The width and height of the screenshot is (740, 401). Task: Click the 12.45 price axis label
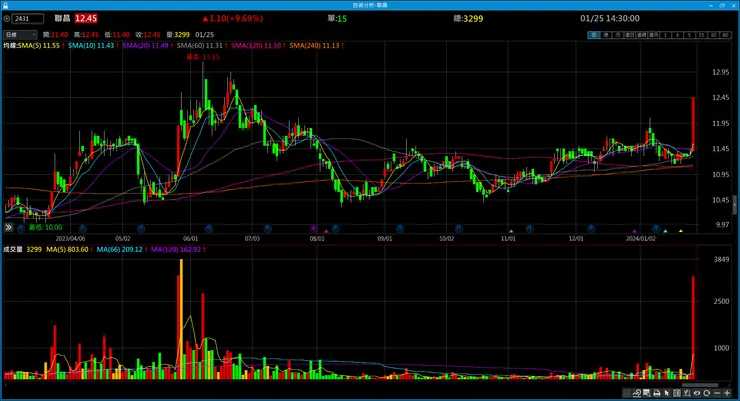pos(721,98)
